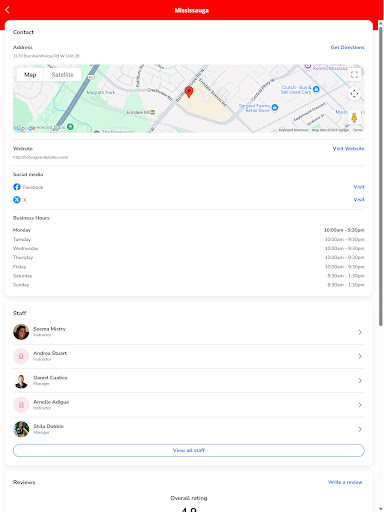The width and height of the screenshot is (384, 512).
Task: Expand Amolio Adiguo row chevron
Action: (360, 405)
